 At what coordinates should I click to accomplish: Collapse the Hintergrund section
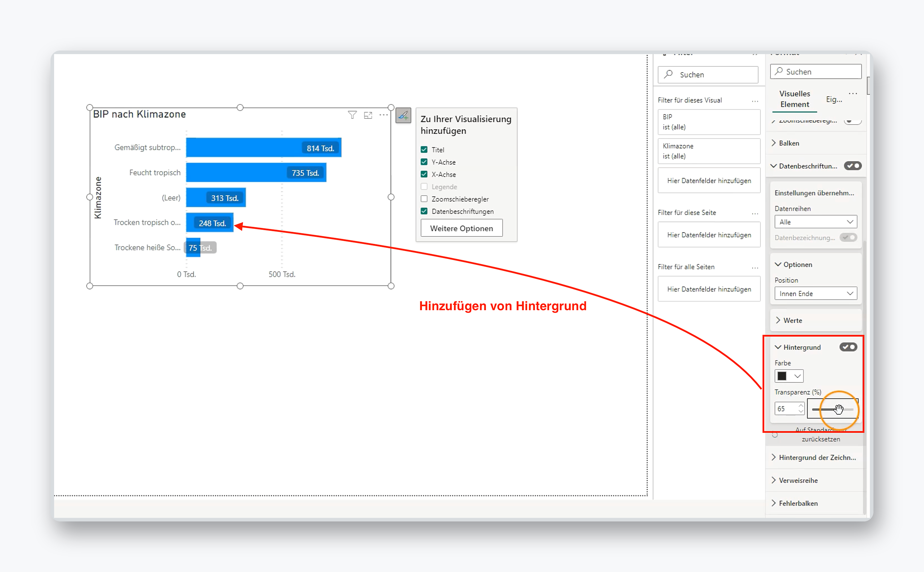778,347
